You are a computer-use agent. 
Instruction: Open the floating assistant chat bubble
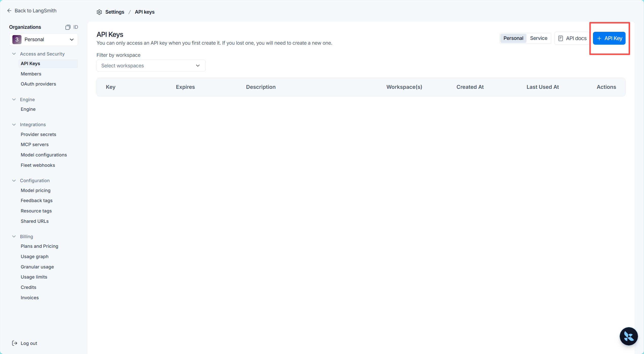(x=629, y=336)
